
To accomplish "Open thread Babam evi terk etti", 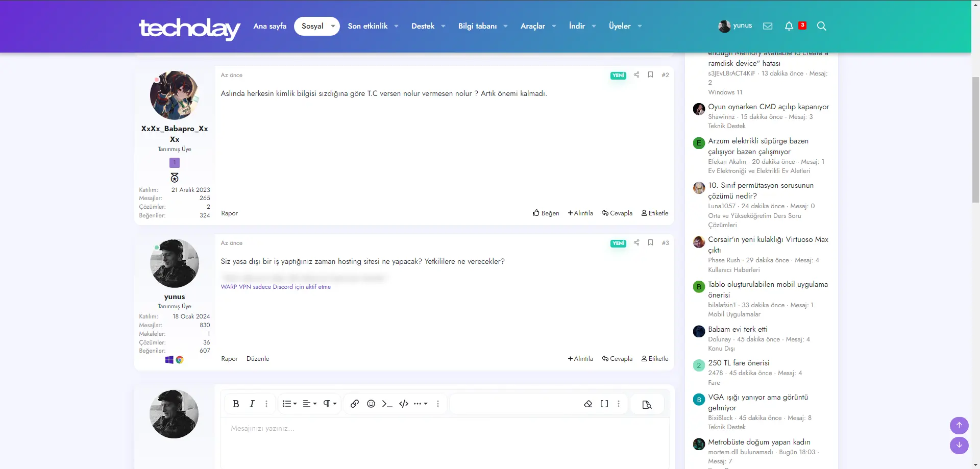I will tap(738, 329).
